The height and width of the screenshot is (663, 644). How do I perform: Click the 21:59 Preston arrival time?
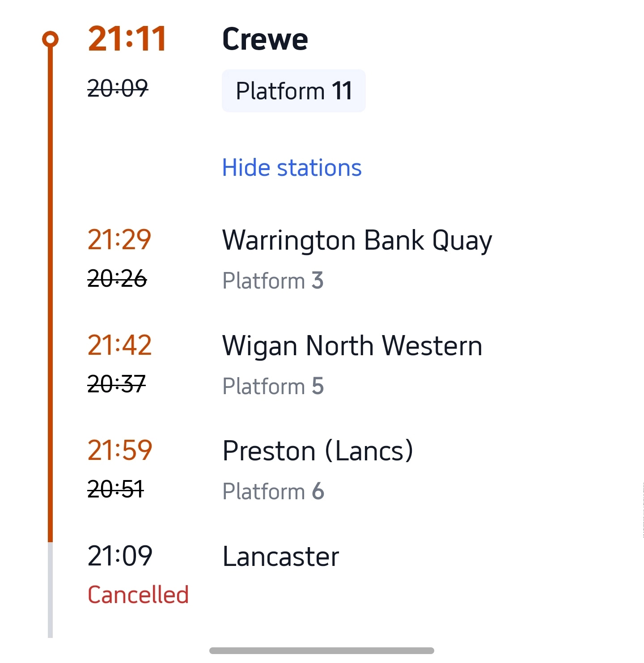[120, 450]
